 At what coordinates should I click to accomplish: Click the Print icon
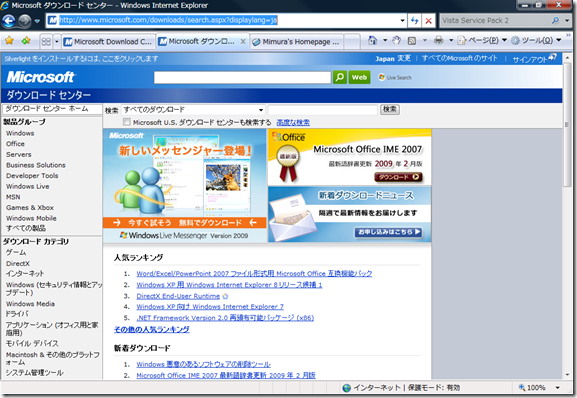pos(438,40)
